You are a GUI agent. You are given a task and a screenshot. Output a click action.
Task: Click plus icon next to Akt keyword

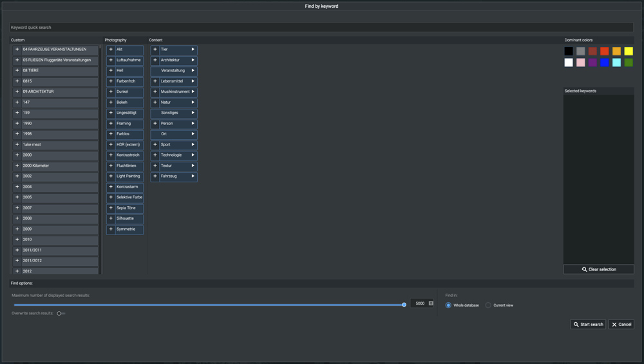coord(111,50)
